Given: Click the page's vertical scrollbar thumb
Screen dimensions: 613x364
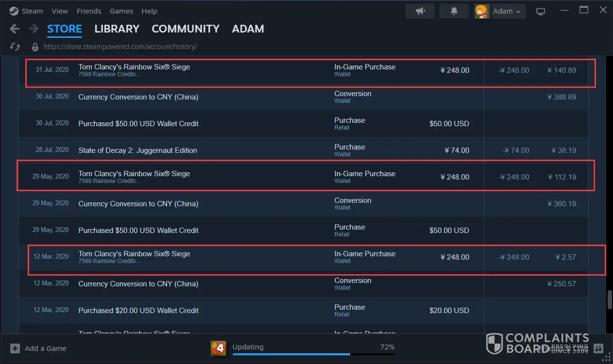Looking at the screenshot, I should (609, 299).
